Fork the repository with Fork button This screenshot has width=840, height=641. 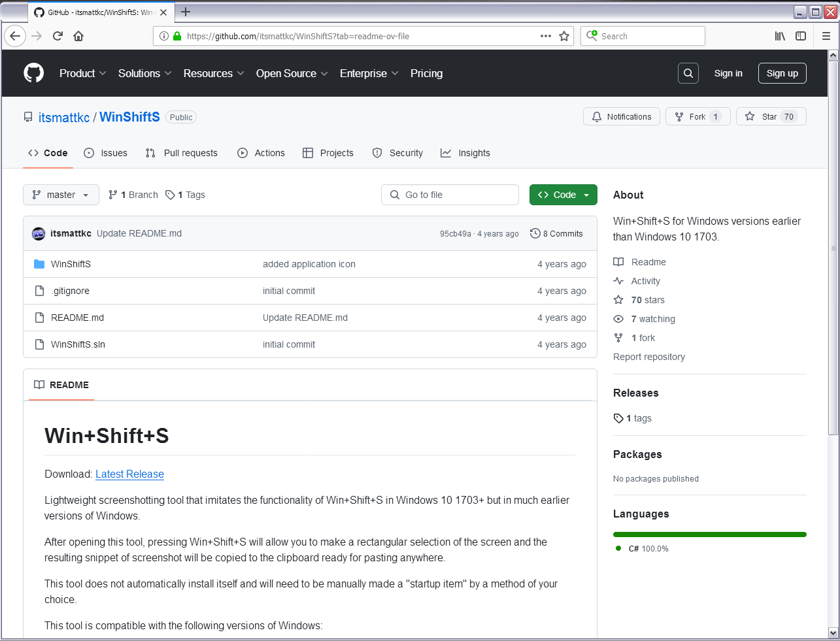point(698,116)
